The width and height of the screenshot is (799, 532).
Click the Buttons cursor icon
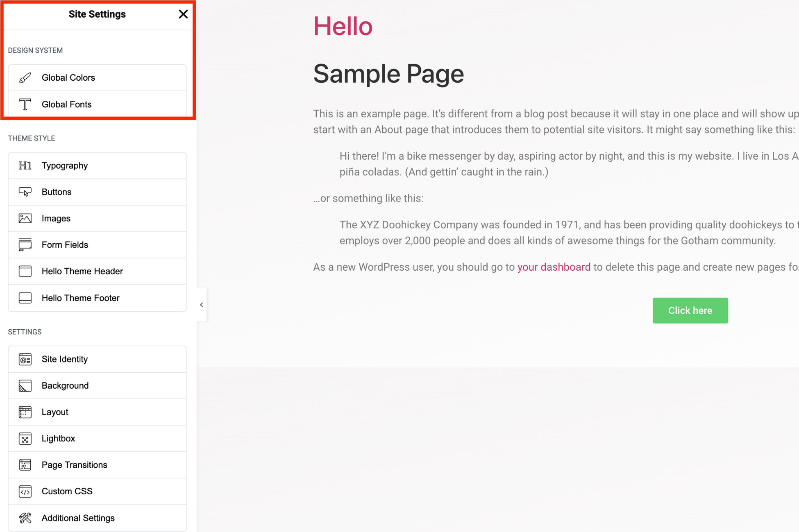pos(25,192)
